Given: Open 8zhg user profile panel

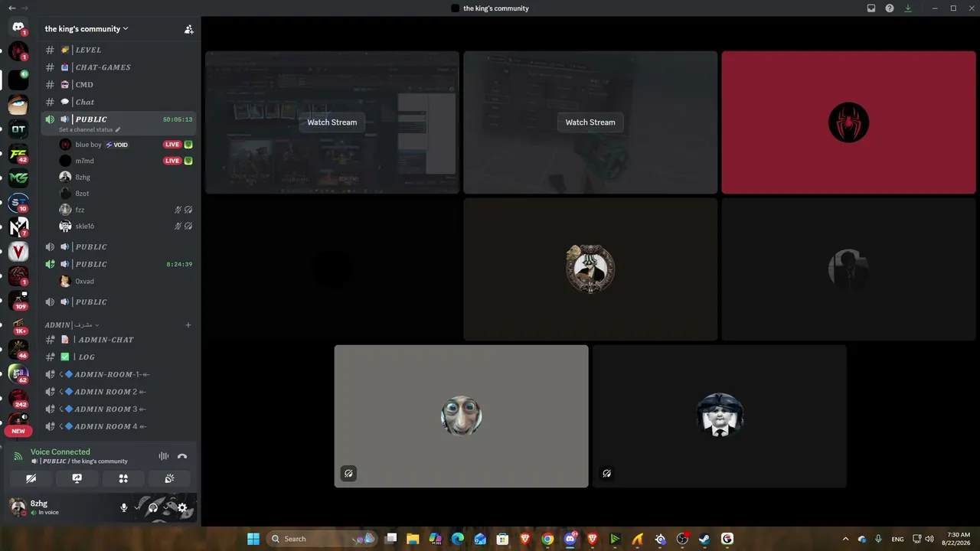Looking at the screenshot, I should [60, 507].
